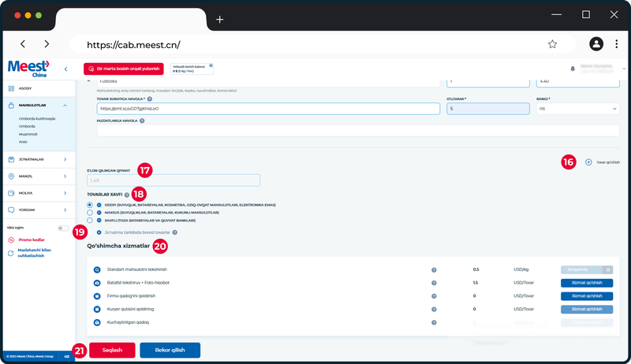Open the notifications bell
The image size is (631, 364).
click(573, 69)
